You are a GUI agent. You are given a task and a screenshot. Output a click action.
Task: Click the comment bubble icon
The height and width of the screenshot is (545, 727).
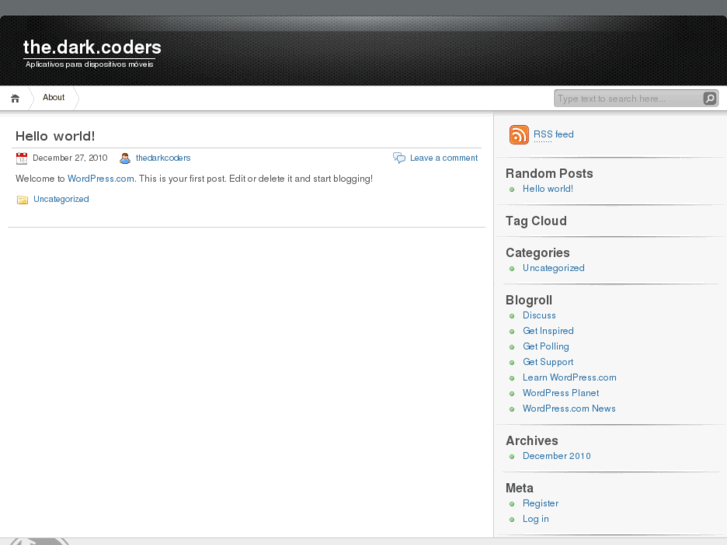click(399, 158)
